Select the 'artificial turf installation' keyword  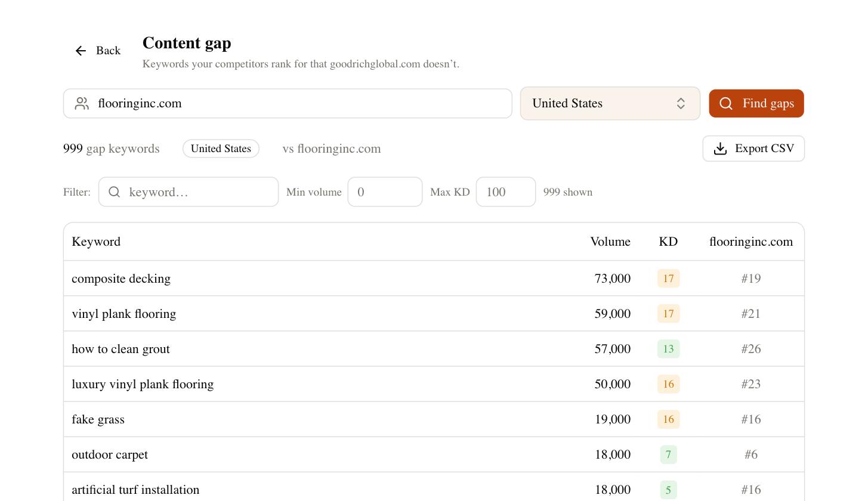click(135, 490)
